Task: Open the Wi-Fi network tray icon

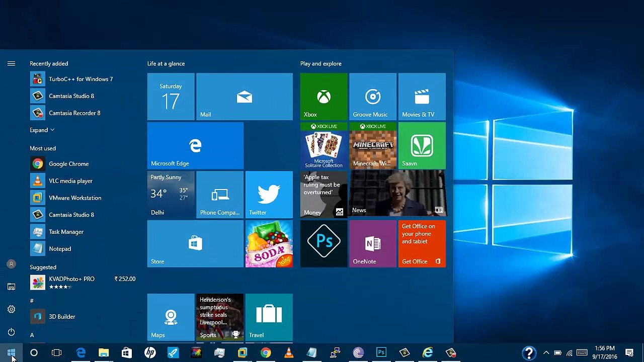Action: [x=570, y=353]
